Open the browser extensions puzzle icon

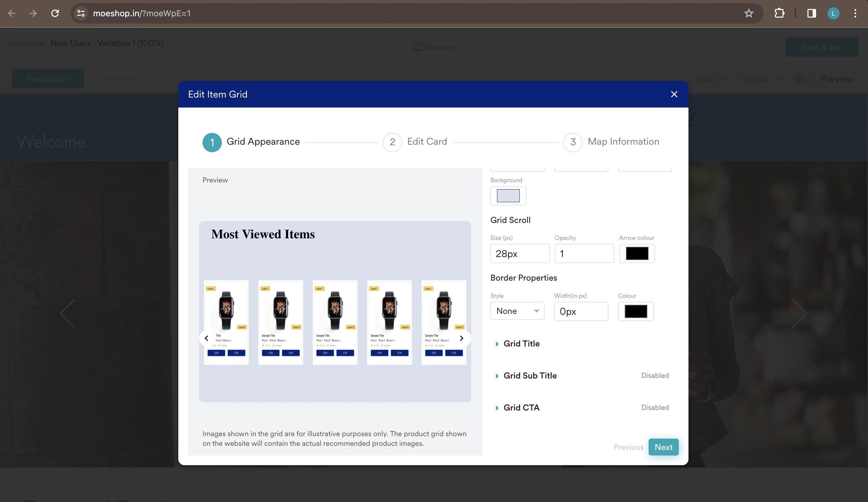coord(779,13)
